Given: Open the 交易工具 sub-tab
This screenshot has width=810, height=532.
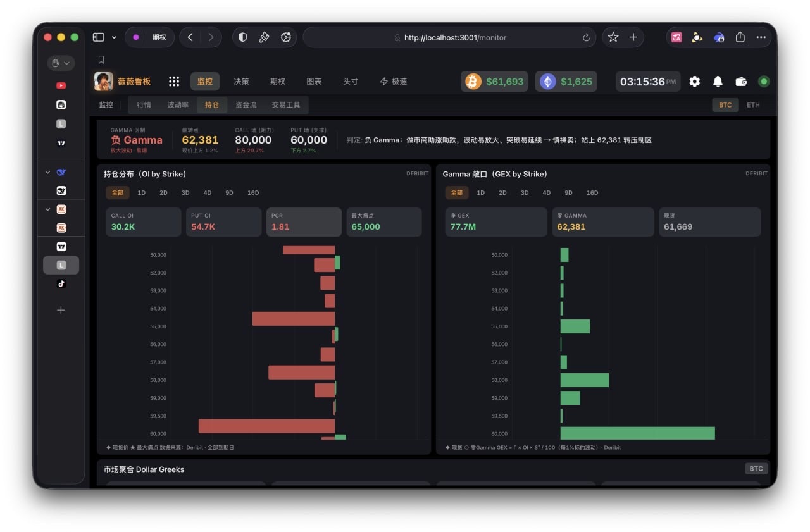Looking at the screenshot, I should [x=286, y=105].
